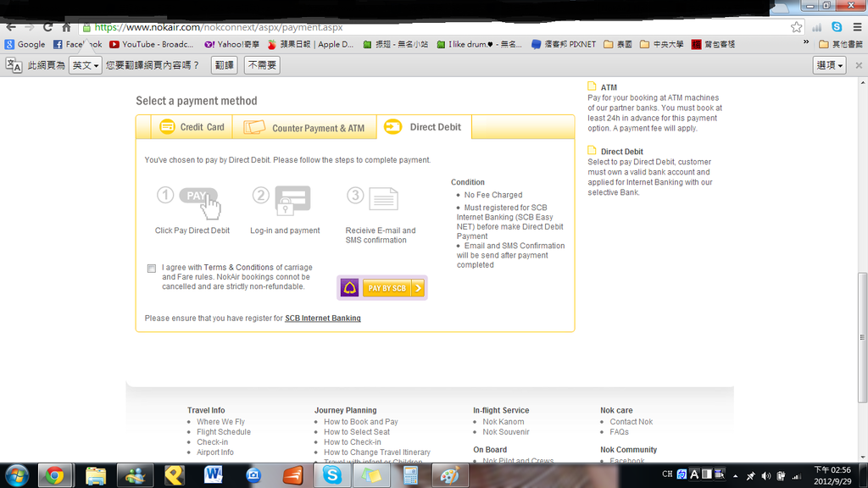Open the Calculator taskbar icon
Image resolution: width=868 pixels, height=488 pixels.
point(410,476)
